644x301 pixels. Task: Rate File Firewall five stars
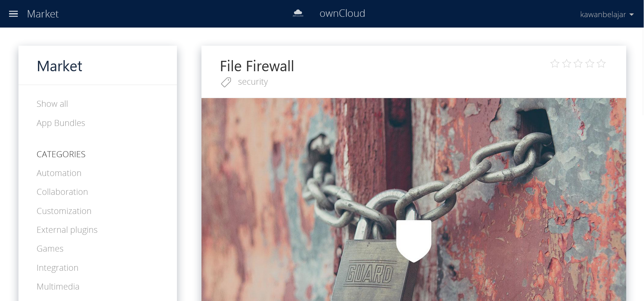click(601, 63)
